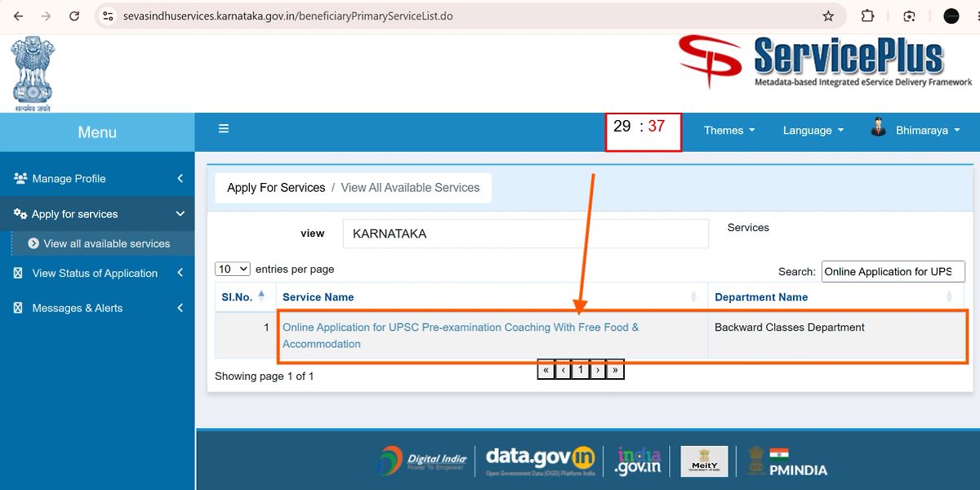
Task: Expand the Messages & Alerts chevron
Action: coord(180,308)
